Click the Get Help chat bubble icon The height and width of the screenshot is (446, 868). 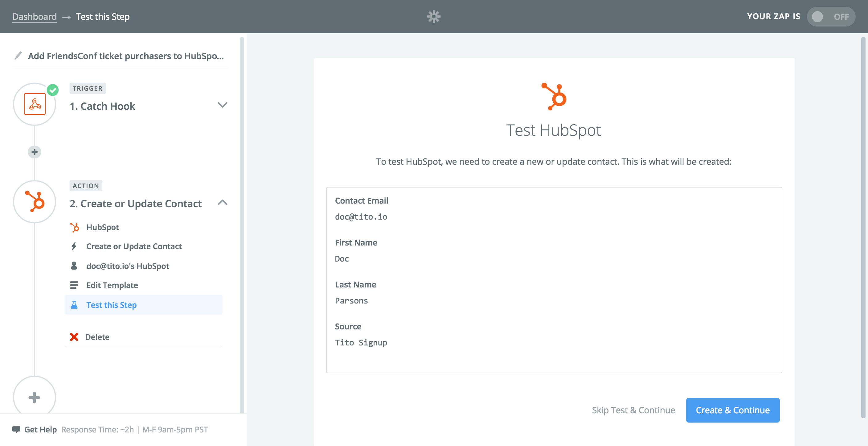16,429
